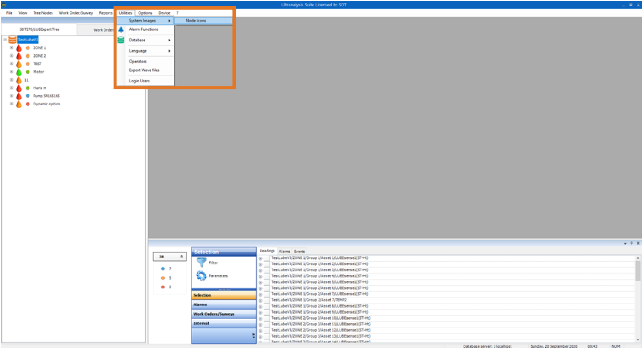Click the Filter funnel icon
644x351 pixels.
coord(201,263)
